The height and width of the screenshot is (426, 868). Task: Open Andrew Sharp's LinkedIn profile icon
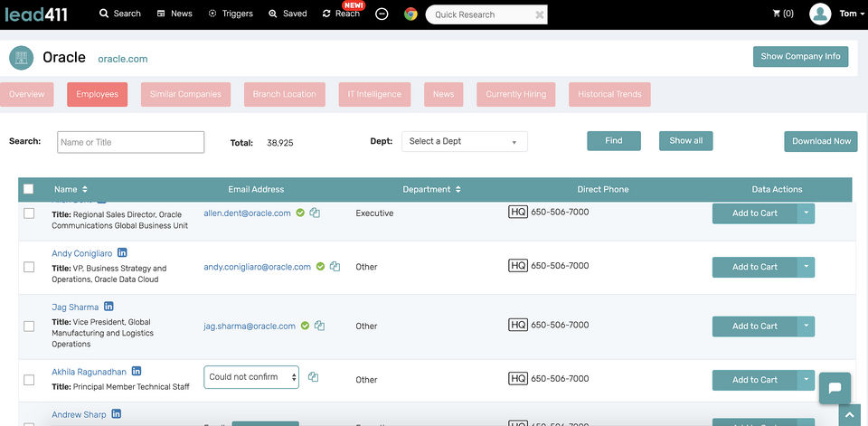point(117,414)
